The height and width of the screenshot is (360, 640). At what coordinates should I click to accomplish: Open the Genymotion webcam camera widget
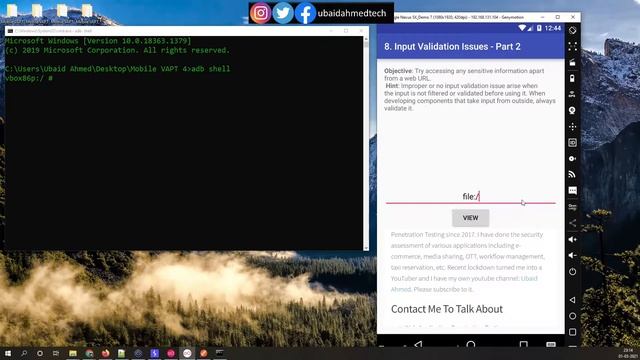point(572,111)
